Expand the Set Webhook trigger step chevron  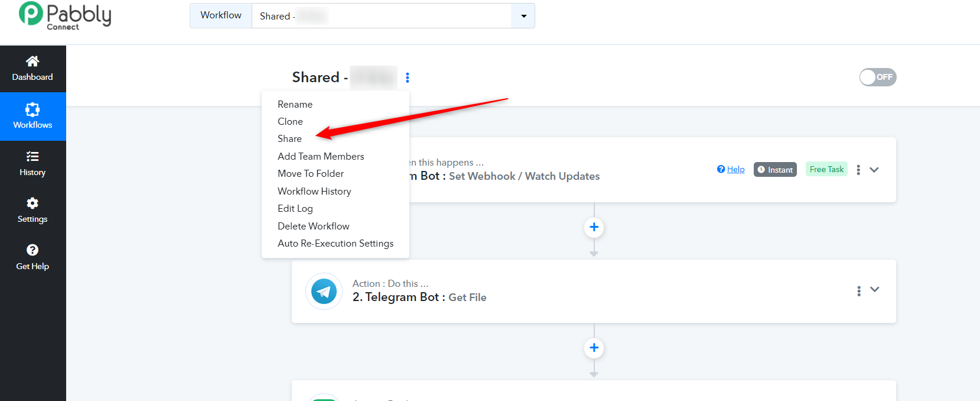click(x=874, y=170)
